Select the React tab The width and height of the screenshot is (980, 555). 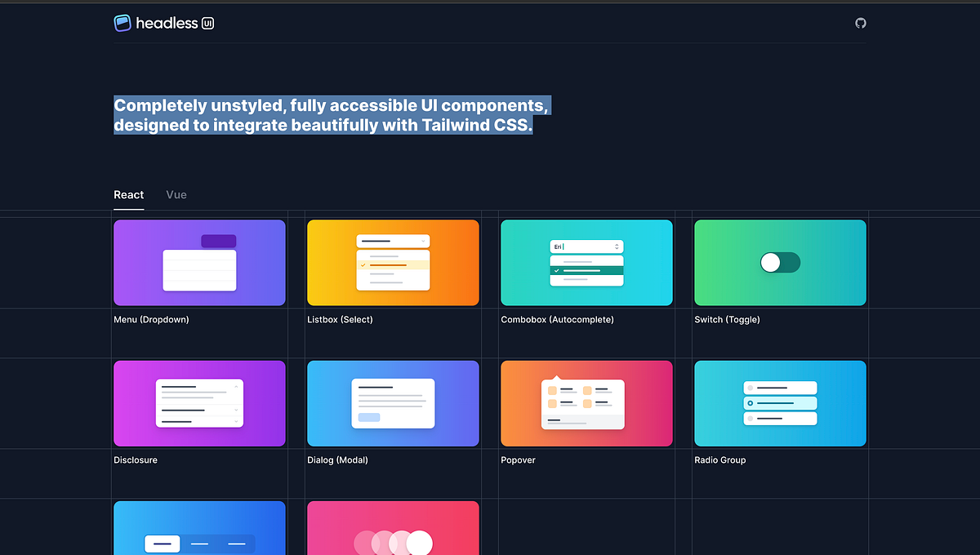128,194
